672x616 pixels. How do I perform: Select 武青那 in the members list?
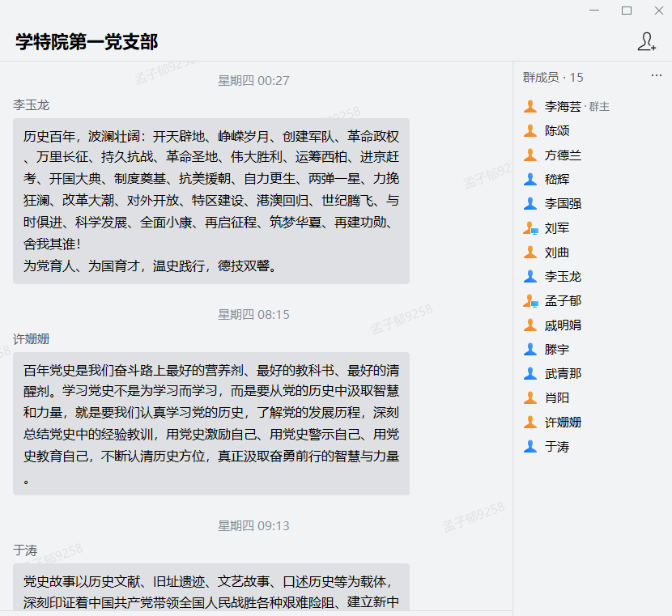pos(563,373)
